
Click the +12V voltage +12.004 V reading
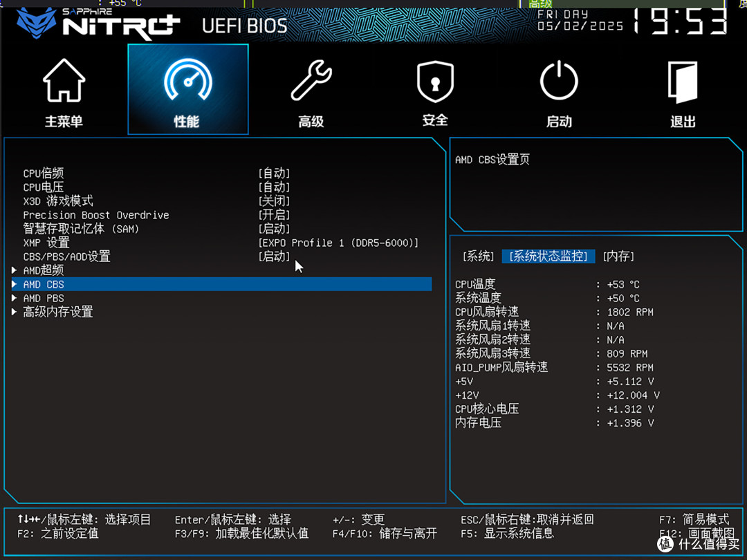pos(633,395)
